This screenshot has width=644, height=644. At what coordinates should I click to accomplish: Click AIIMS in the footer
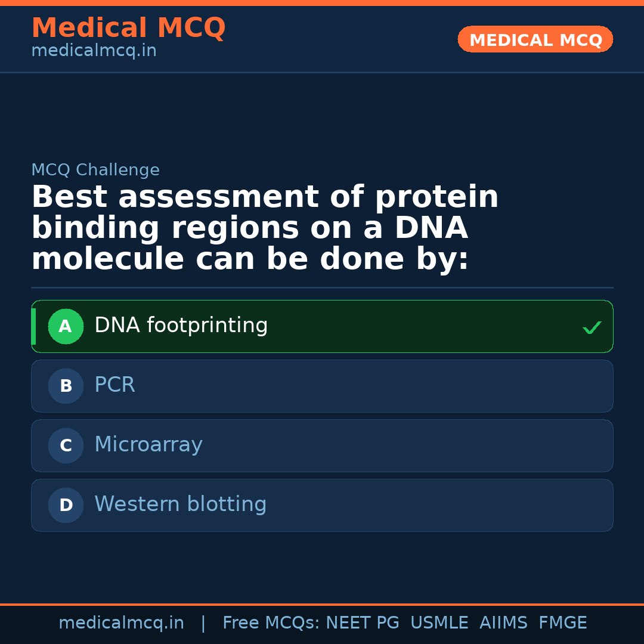pos(503,623)
